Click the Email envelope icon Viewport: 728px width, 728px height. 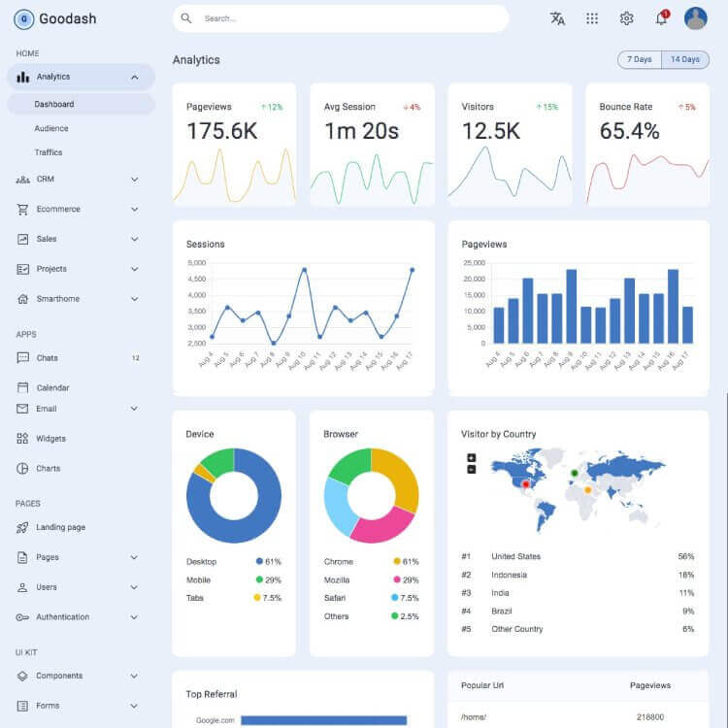pyautogui.click(x=22, y=409)
